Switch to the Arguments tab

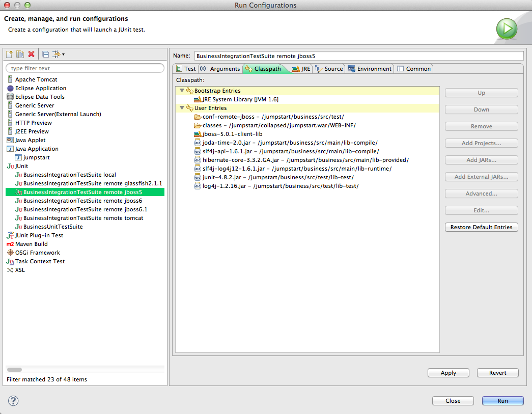pos(220,69)
